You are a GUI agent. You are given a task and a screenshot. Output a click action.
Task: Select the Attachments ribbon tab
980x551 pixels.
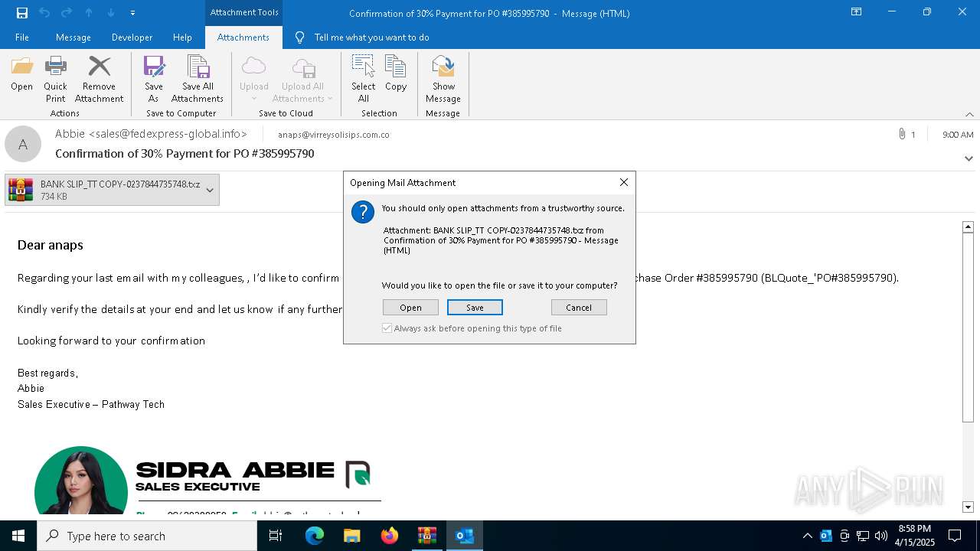click(243, 37)
